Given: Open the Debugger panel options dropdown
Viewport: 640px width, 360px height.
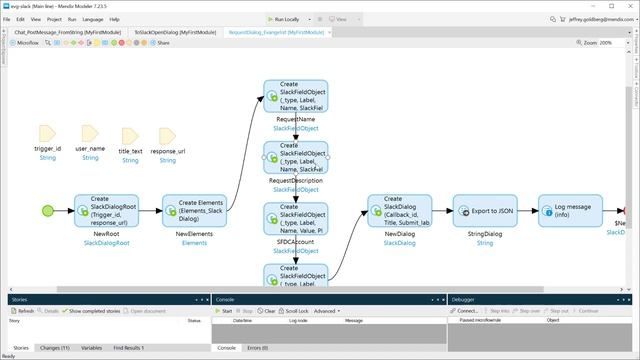Looking at the screenshot, I should click(x=618, y=300).
